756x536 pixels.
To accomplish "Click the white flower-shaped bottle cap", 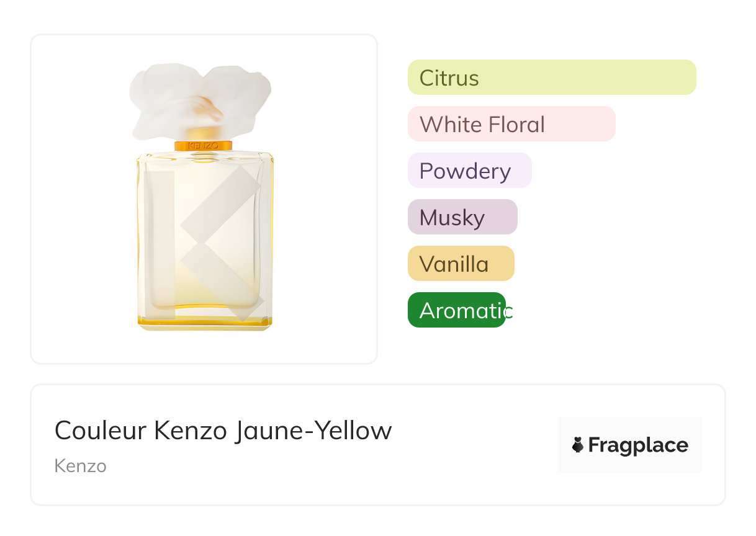I will point(200,101).
